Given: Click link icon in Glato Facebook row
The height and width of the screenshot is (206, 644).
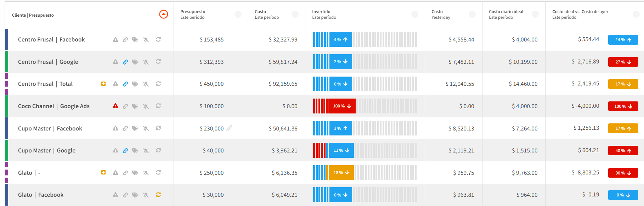Looking at the screenshot, I should coord(125,195).
